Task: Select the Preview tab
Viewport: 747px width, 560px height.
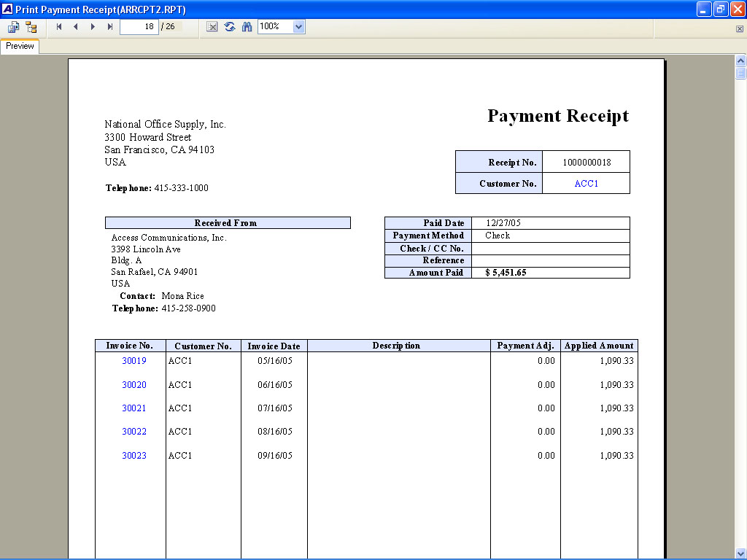Action: [x=20, y=46]
